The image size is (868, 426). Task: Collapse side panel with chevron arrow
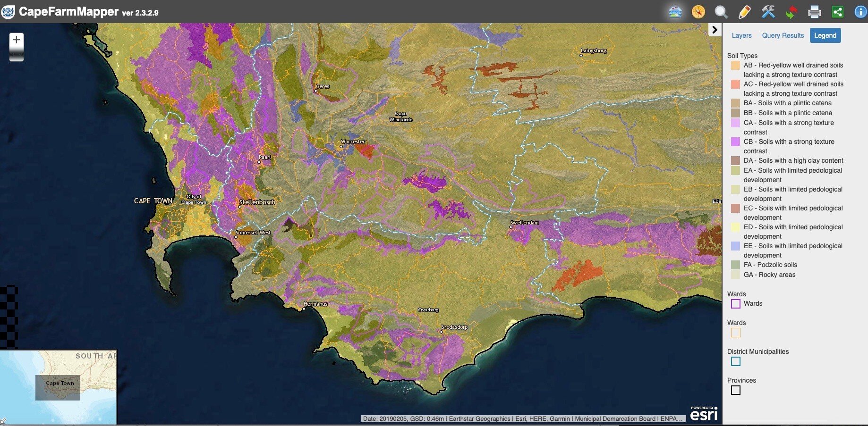tap(715, 30)
